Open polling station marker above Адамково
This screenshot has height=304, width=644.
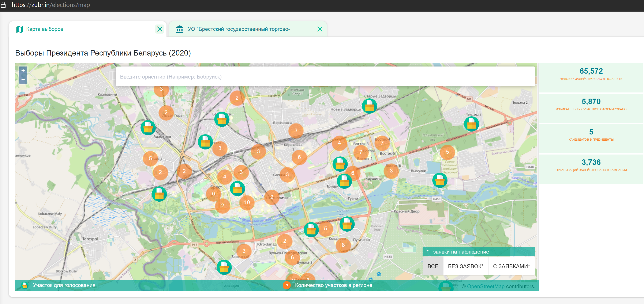148,128
